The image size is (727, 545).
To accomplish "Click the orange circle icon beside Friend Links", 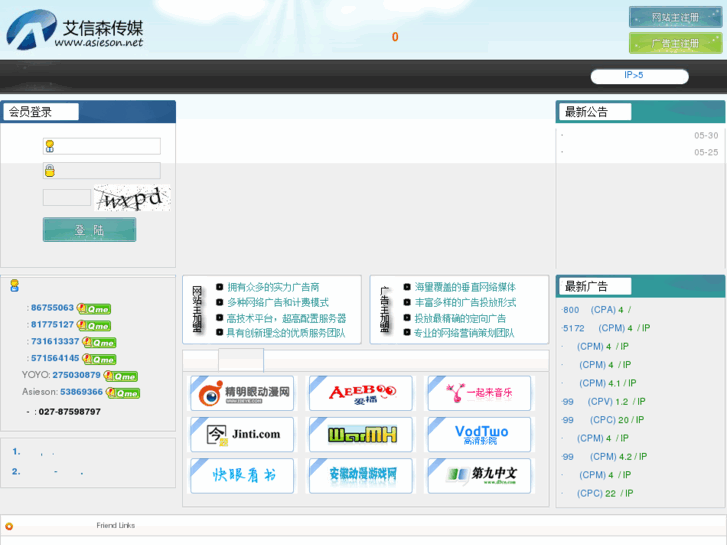I will pos(9,526).
